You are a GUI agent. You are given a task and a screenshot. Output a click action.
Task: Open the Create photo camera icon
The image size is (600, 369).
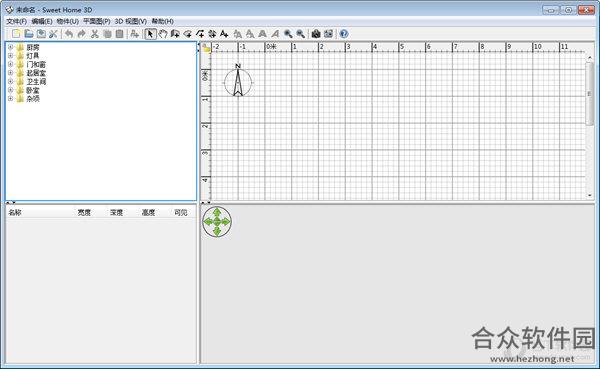click(x=316, y=34)
